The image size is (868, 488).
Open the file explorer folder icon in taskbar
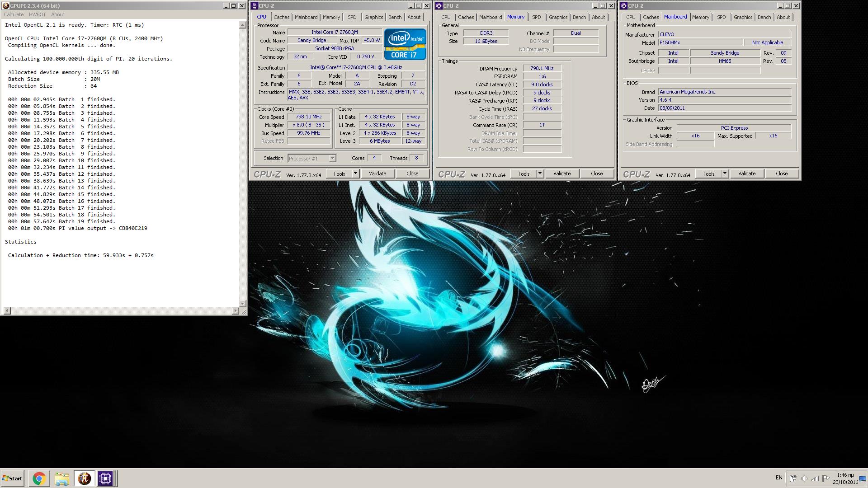click(62, 478)
